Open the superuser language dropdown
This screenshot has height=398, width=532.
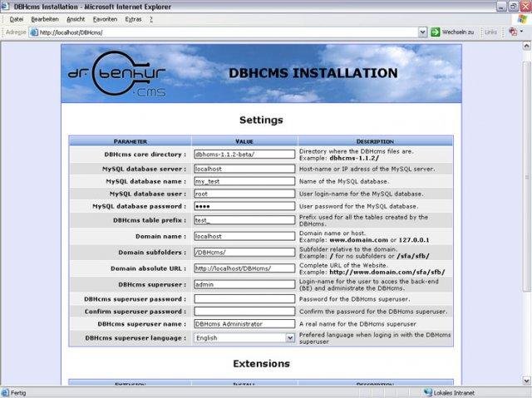244,338
